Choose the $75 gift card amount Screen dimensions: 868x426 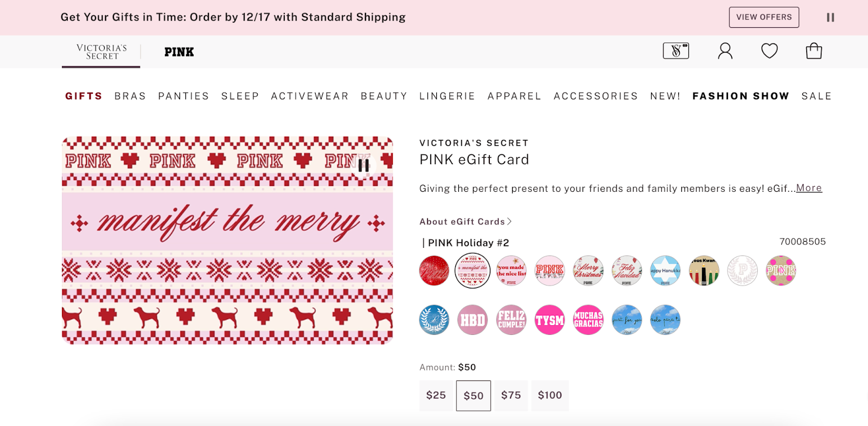click(x=511, y=396)
